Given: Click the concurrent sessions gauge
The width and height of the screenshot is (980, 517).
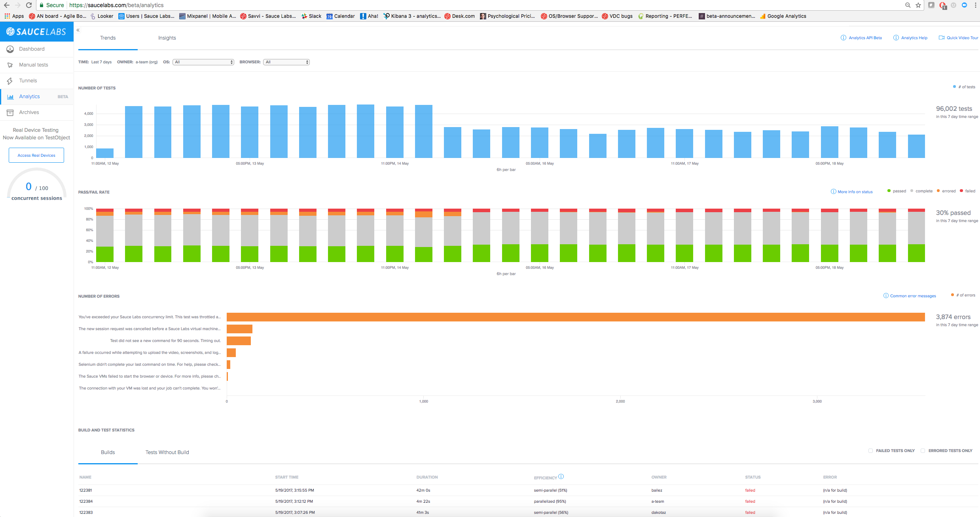Looking at the screenshot, I should click(x=37, y=185).
